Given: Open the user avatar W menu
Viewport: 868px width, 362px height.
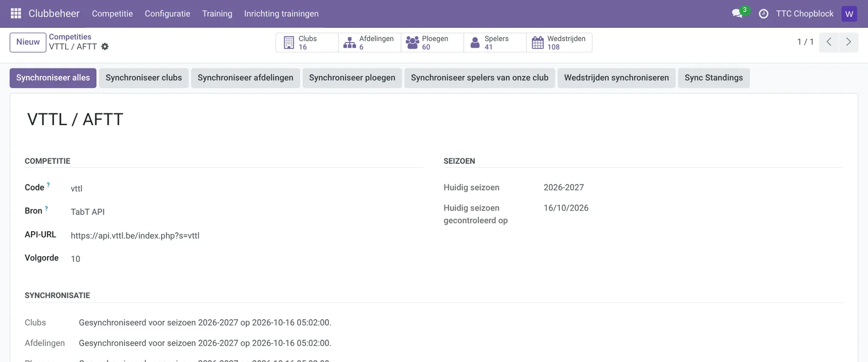Looking at the screenshot, I should pos(849,14).
